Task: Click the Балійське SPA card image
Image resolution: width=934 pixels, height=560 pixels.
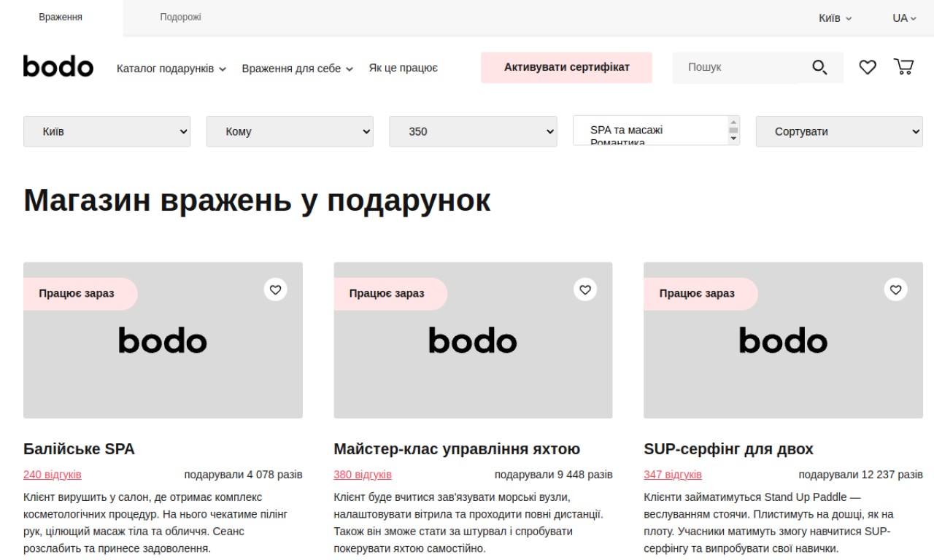Action: click(x=163, y=341)
